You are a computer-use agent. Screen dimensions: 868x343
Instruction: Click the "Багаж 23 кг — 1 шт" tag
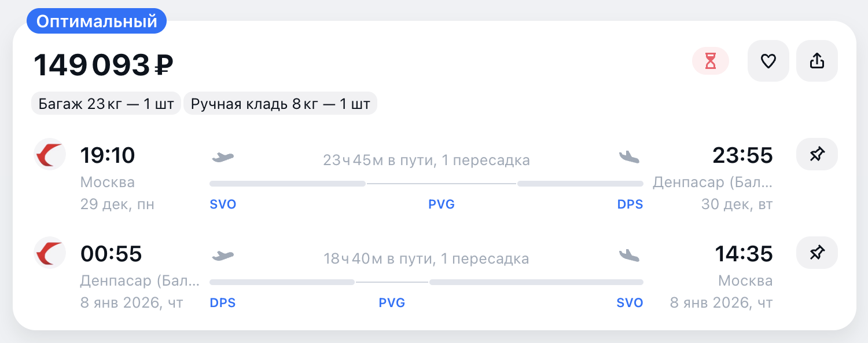click(106, 104)
